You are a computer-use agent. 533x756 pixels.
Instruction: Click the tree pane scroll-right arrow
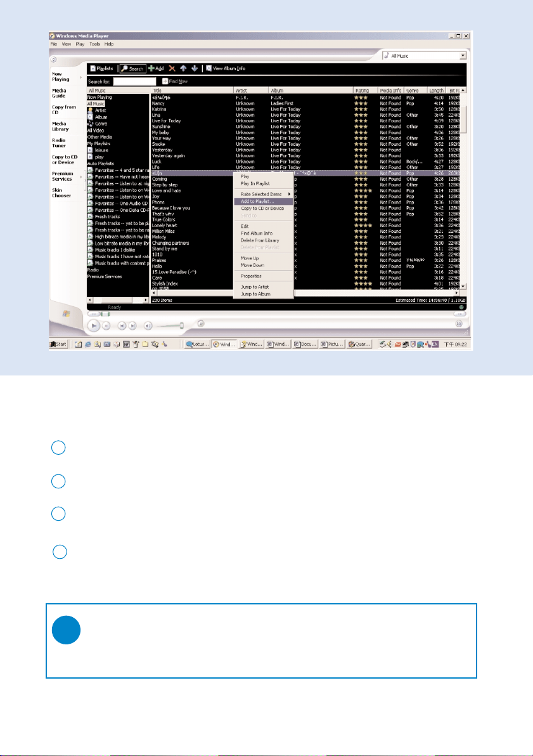pyautogui.click(x=146, y=300)
